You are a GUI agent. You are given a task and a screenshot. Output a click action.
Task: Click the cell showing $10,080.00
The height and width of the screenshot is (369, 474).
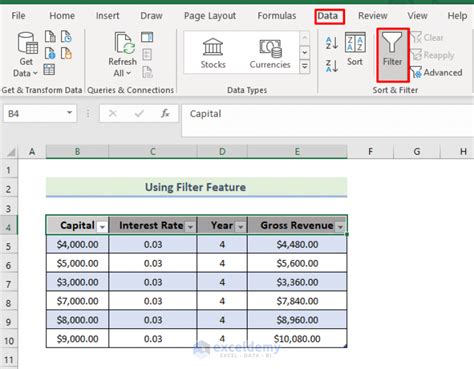(297, 339)
